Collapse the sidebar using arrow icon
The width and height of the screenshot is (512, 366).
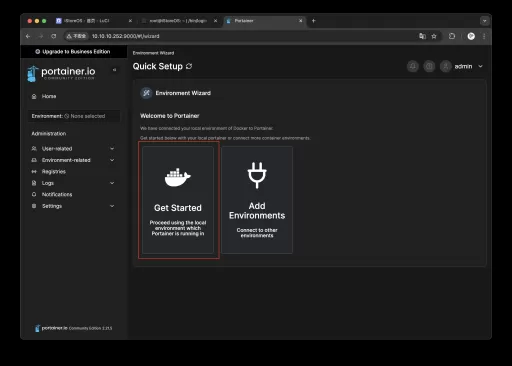(x=114, y=70)
